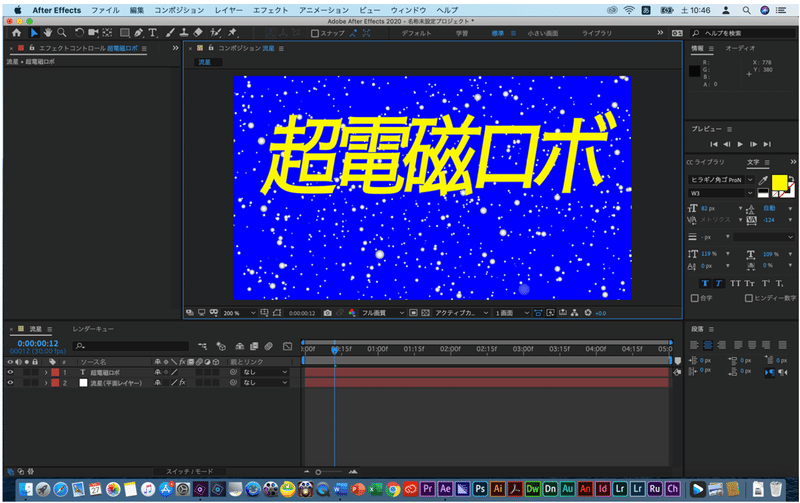Click the timeline zoom slider
This screenshot has width=800, height=503.
pos(330,472)
